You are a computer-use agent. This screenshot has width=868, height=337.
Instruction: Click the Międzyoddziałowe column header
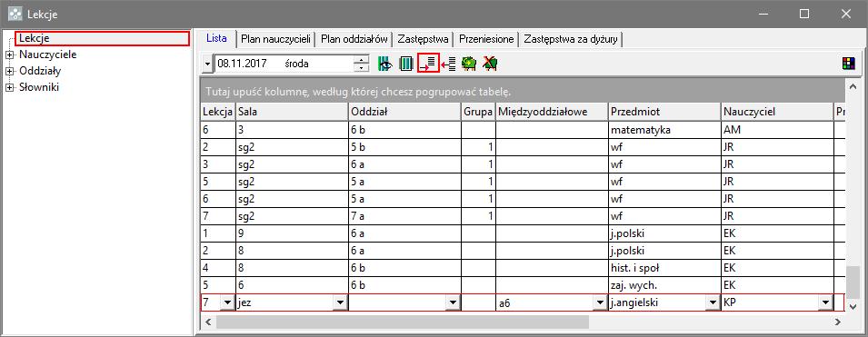coord(552,112)
